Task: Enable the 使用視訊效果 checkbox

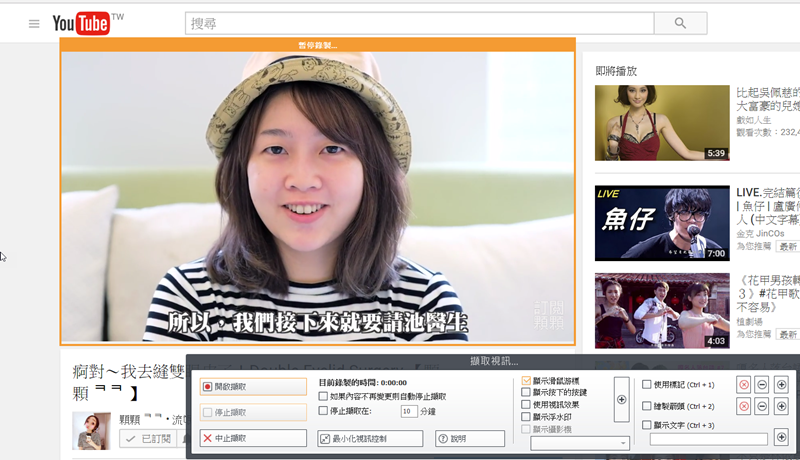Action: coord(526,404)
